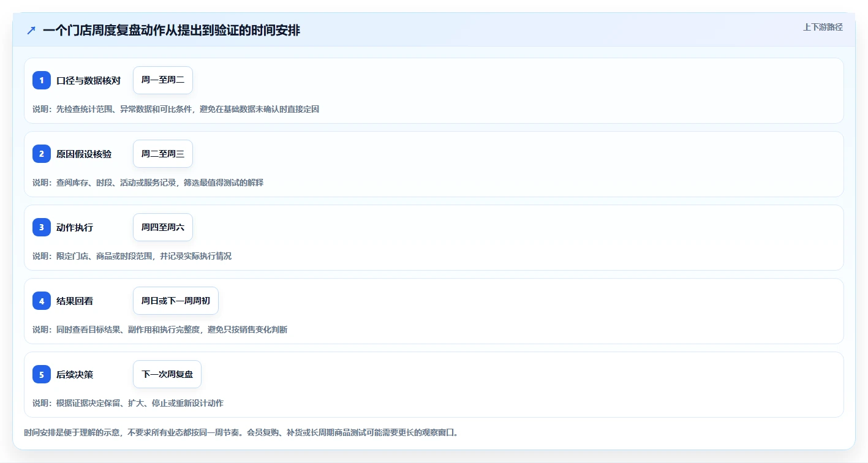Viewport: 868px width, 463px height.
Task: Click the 下一次周复盘 time chip
Action: [x=167, y=374]
